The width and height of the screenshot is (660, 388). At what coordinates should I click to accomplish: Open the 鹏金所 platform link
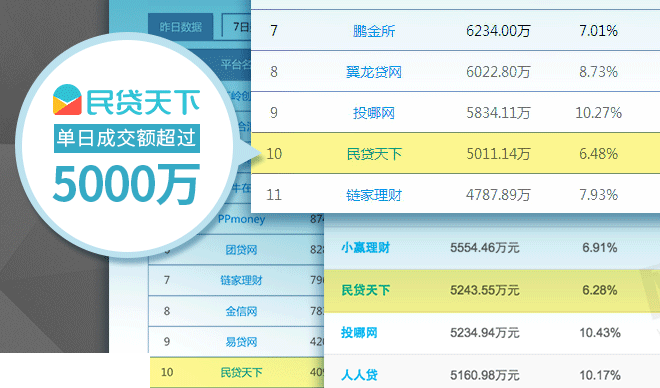click(x=374, y=31)
